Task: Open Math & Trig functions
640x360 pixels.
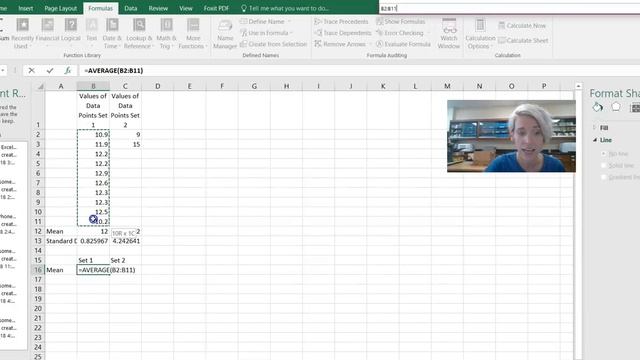Action: click(166, 33)
